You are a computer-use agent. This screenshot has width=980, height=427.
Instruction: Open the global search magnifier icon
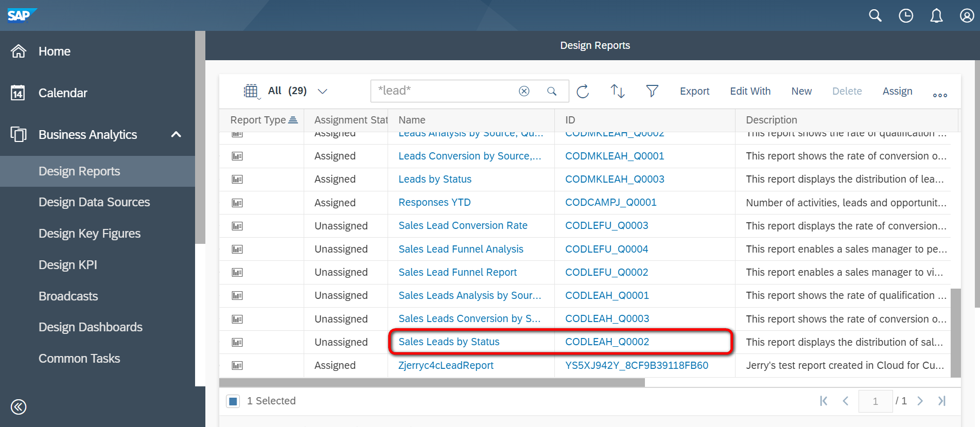pyautogui.click(x=875, y=15)
